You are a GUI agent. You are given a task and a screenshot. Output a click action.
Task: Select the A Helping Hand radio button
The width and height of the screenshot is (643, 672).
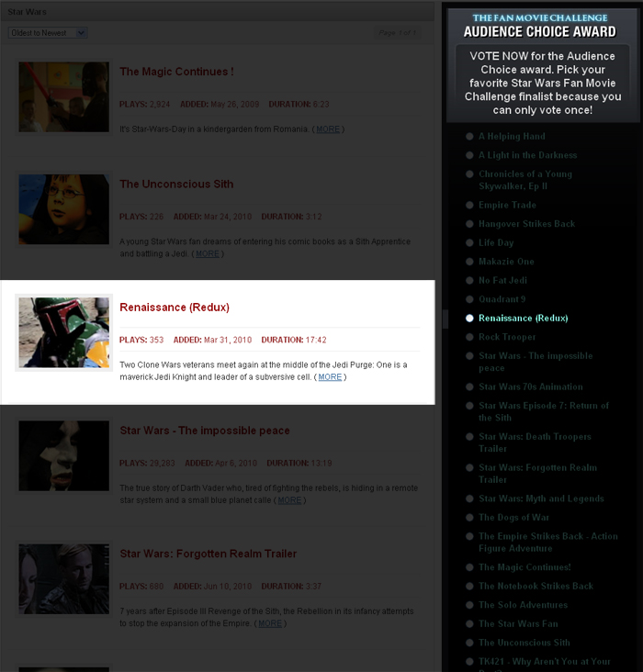pos(469,136)
